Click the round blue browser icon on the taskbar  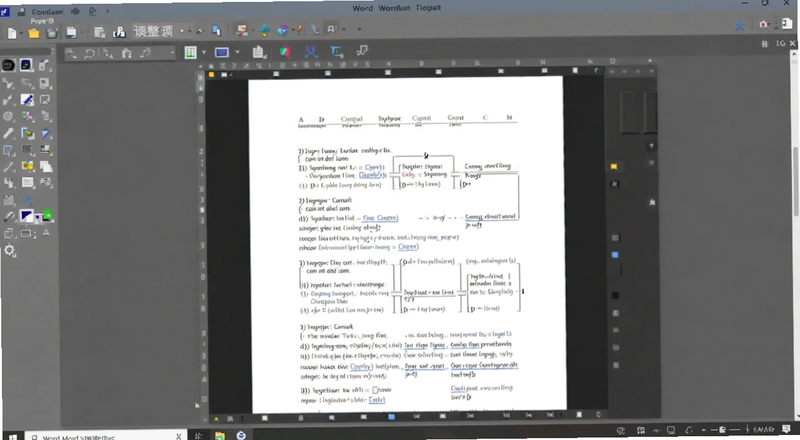[241, 435]
